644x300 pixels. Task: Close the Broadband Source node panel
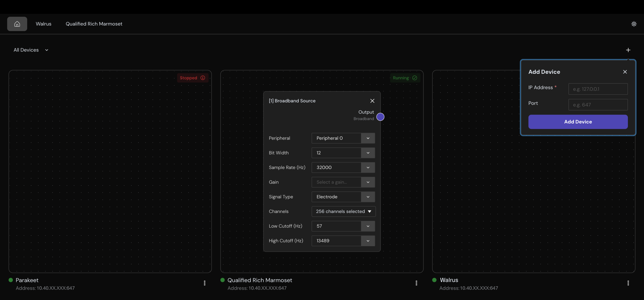coord(372,101)
